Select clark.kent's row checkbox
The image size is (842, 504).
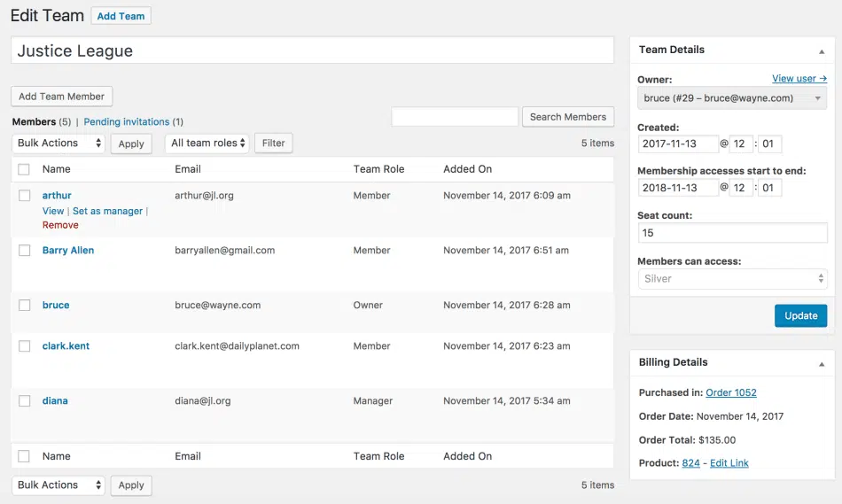(24, 346)
